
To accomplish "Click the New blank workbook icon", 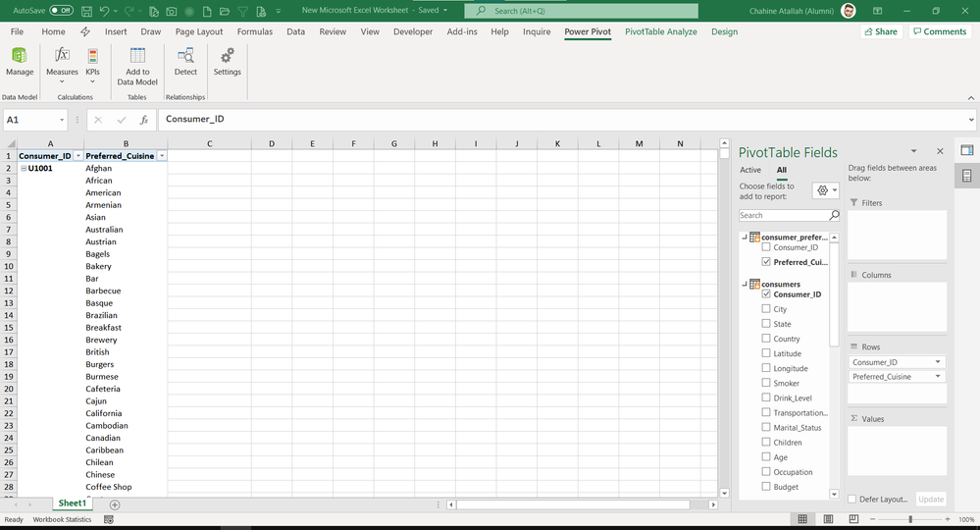I will [x=207, y=11].
